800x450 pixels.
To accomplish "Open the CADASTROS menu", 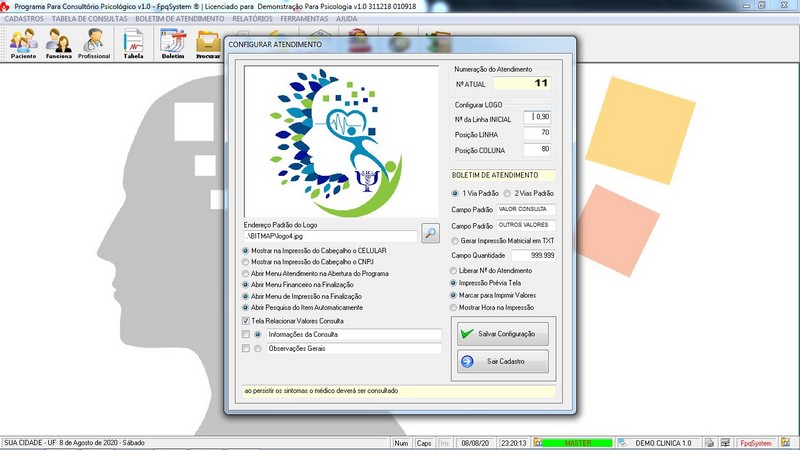I will [x=24, y=19].
